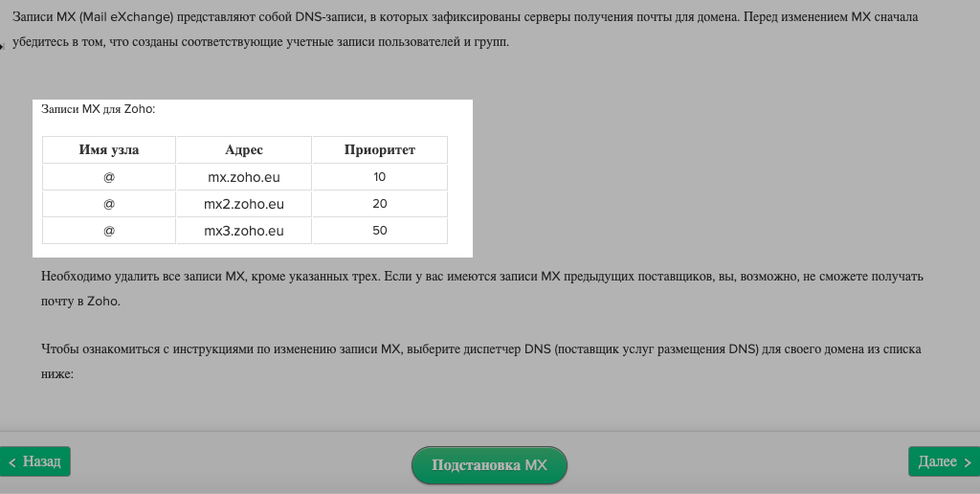Select the mx.zoho.eu address cell
The height and width of the screenshot is (494, 980).
244,177
